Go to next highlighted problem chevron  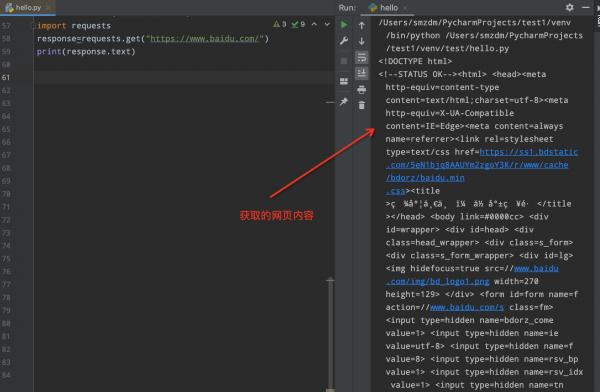tap(327, 24)
